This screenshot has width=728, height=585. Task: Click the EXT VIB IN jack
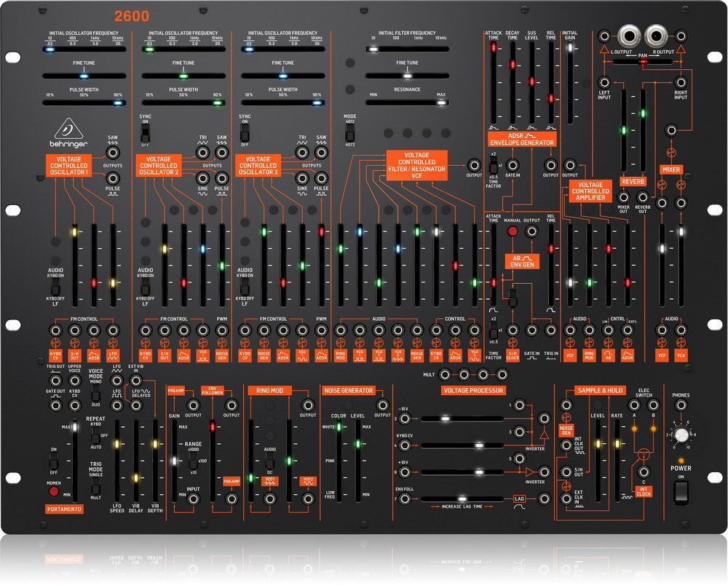tap(135, 381)
